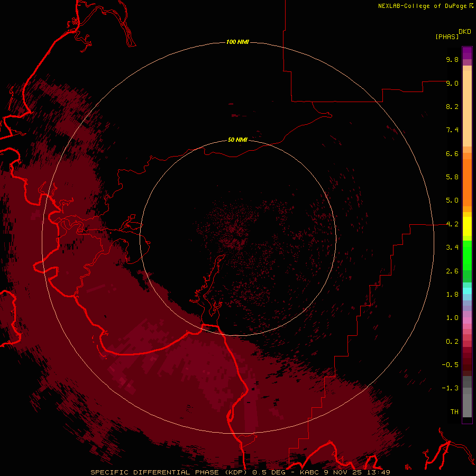Click the 6.6 scale value

pos(452,153)
